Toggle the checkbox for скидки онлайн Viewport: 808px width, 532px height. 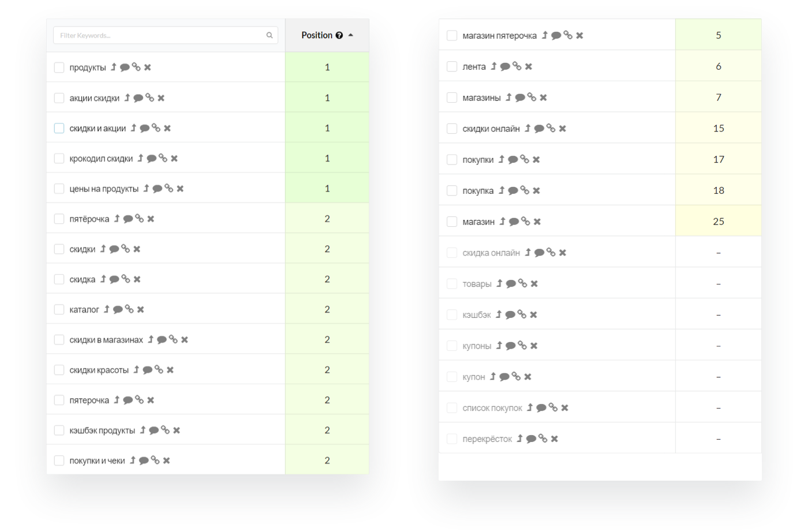[452, 129]
